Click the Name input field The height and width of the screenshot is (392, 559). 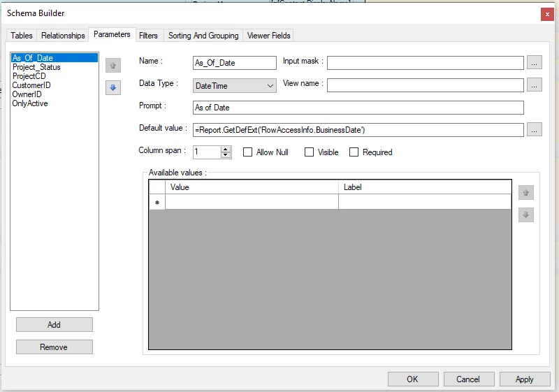point(235,63)
